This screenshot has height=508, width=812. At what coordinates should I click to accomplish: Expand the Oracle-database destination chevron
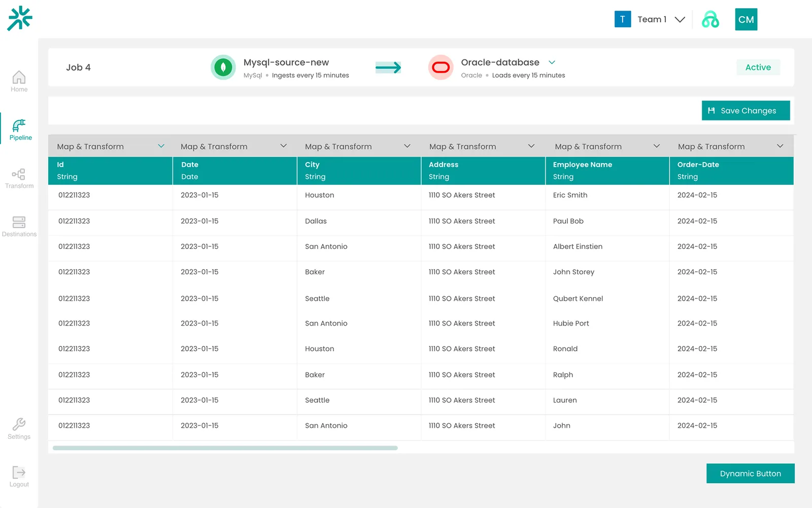pyautogui.click(x=552, y=62)
